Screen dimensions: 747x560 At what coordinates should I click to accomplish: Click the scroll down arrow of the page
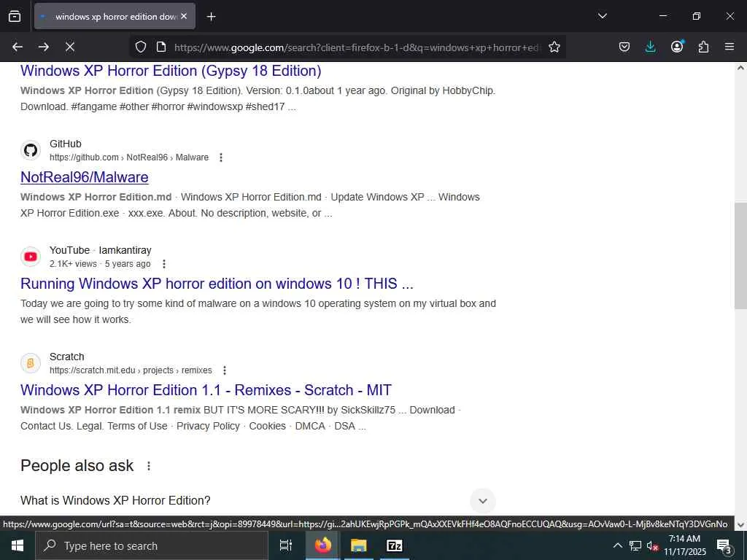(x=740, y=525)
